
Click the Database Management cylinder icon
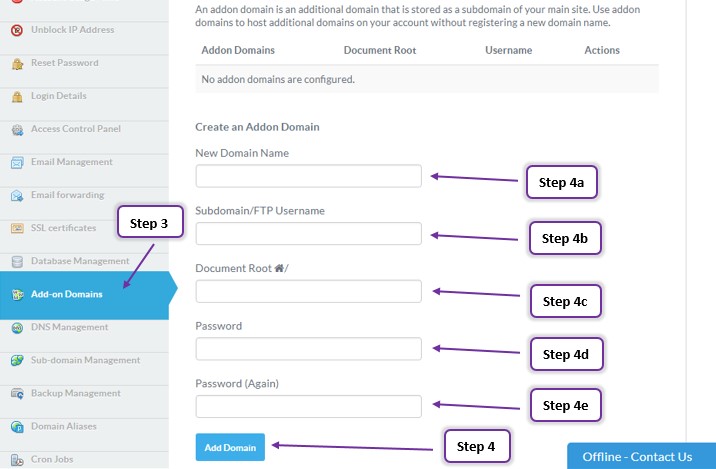pyautogui.click(x=17, y=262)
